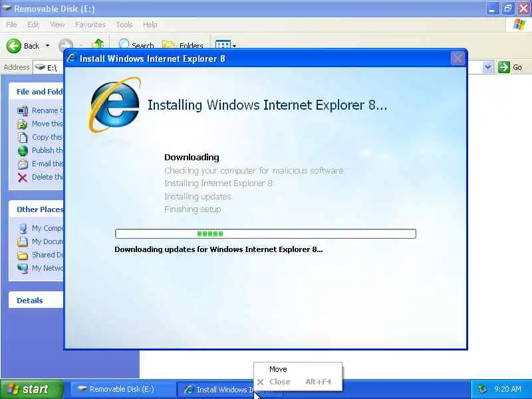532x399 pixels.
Task: Open My Documents in Other Places
Action: pos(40,241)
